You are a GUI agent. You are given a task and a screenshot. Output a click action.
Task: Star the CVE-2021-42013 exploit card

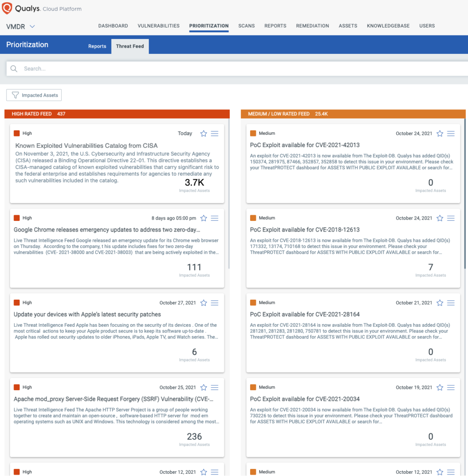point(440,133)
